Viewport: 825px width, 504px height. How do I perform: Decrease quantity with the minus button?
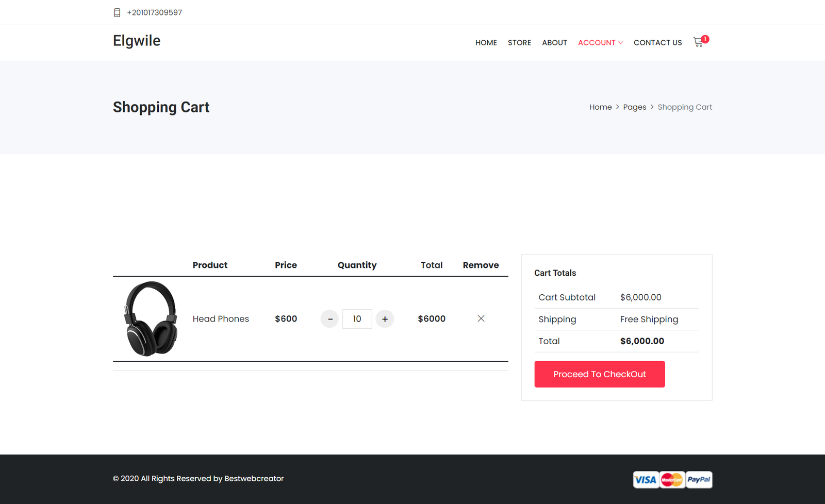point(329,319)
